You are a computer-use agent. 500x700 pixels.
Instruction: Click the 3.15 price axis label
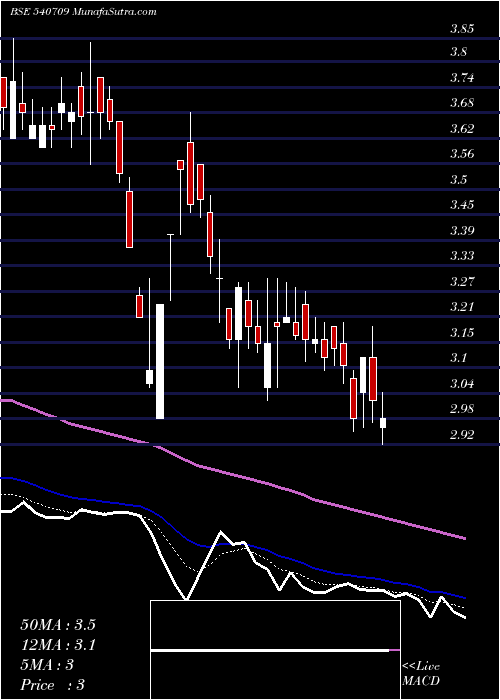(462, 333)
